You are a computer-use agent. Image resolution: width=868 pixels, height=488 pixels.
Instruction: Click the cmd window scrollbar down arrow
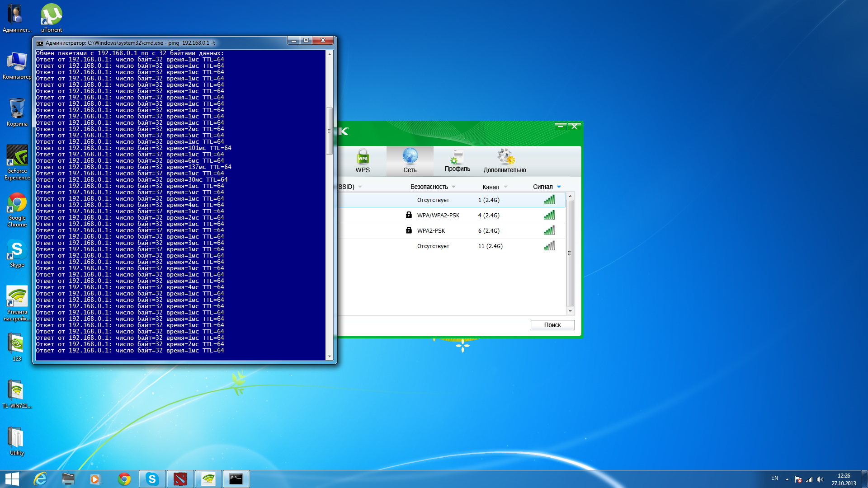point(330,357)
